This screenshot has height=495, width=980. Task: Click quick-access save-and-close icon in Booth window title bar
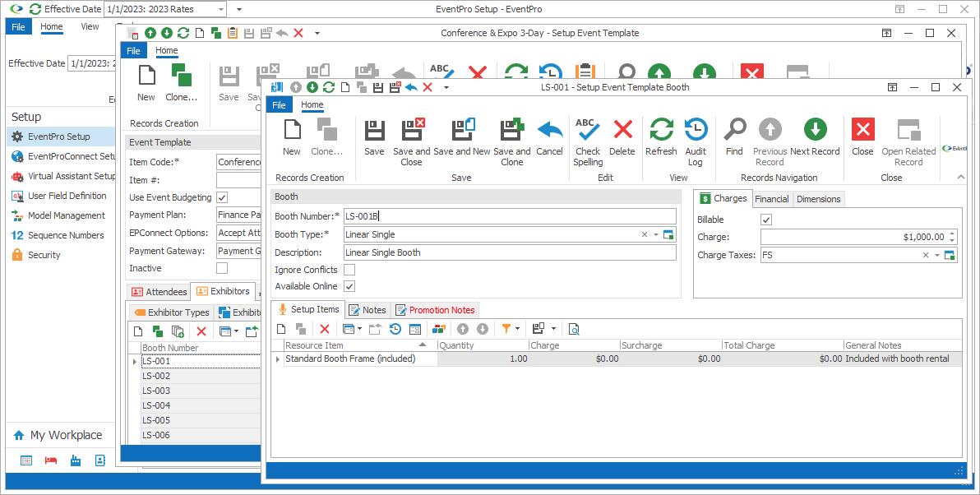pyautogui.click(x=395, y=87)
